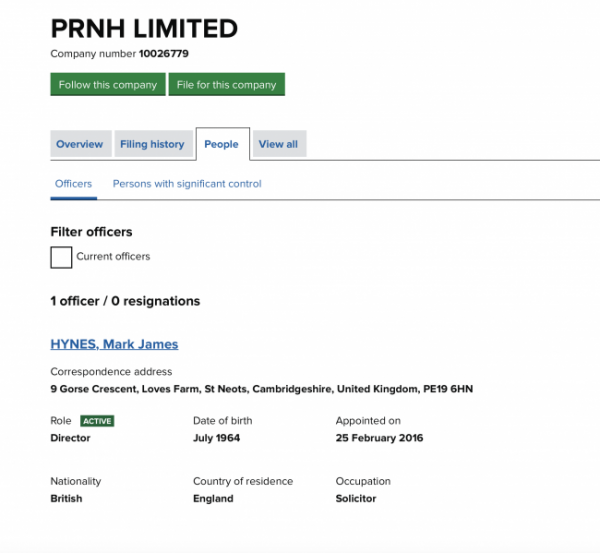600x553 pixels.
Task: Open File for this company
Action: pos(227,84)
